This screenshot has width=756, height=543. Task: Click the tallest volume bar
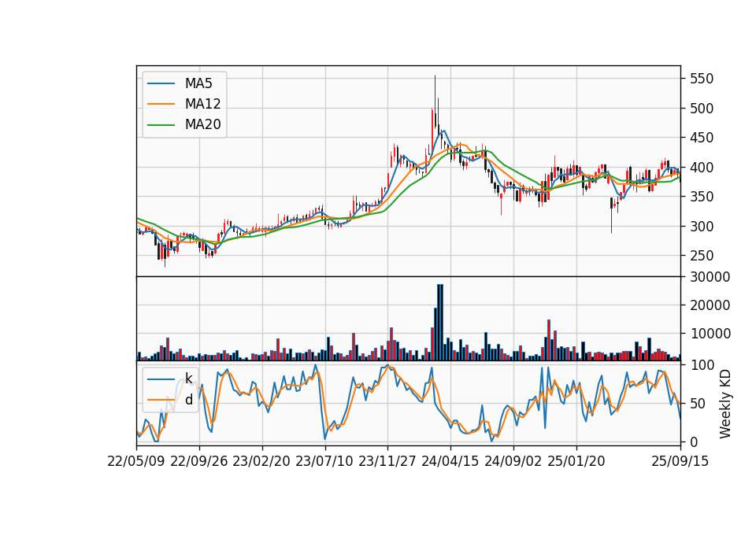tap(439, 323)
